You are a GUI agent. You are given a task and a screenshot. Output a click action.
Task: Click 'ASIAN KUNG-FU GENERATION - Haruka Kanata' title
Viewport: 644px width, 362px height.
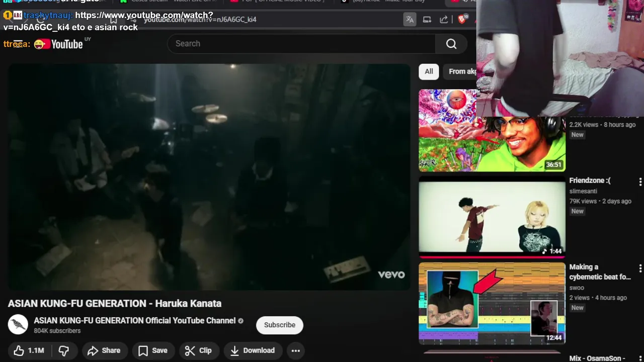click(115, 304)
